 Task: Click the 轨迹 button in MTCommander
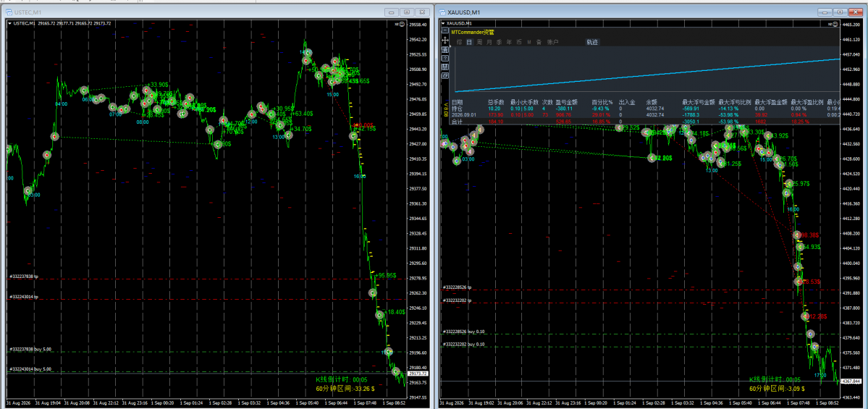pyautogui.click(x=592, y=42)
